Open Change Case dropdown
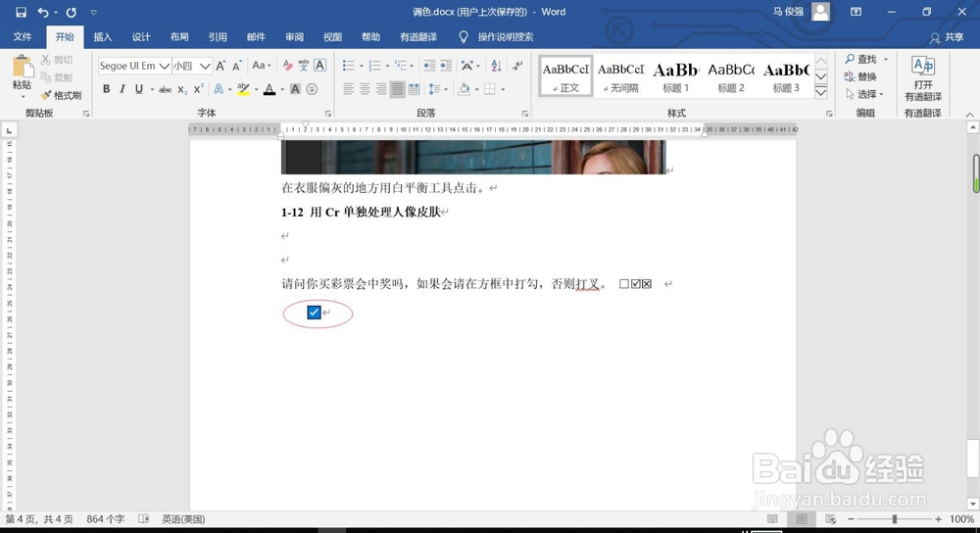The image size is (980, 533). click(261, 66)
